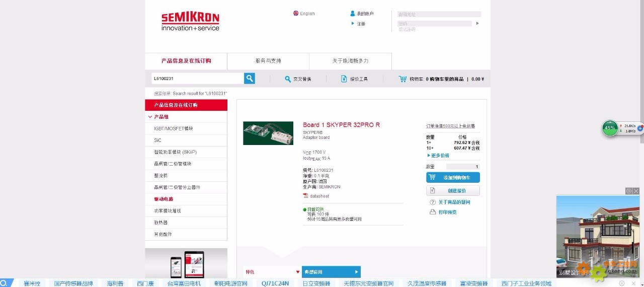Open the 西门子工业业务领域 bookmark
644x287 pixels.
526,283
